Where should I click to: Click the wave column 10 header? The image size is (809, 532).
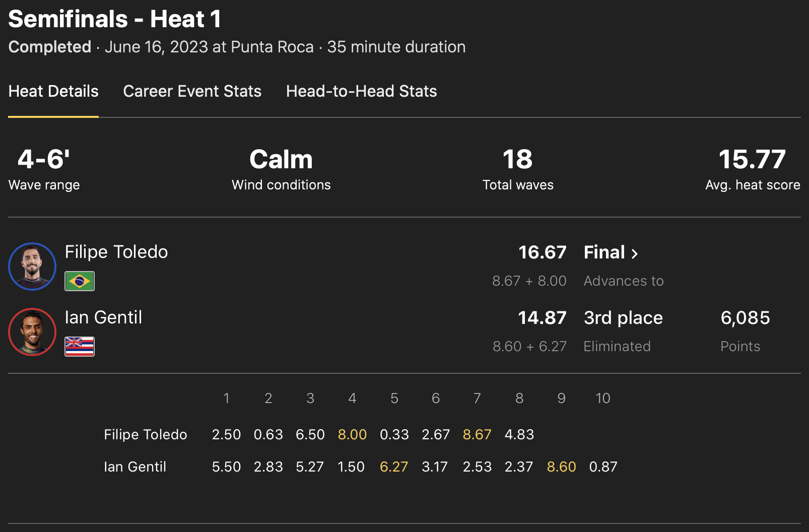(602, 398)
